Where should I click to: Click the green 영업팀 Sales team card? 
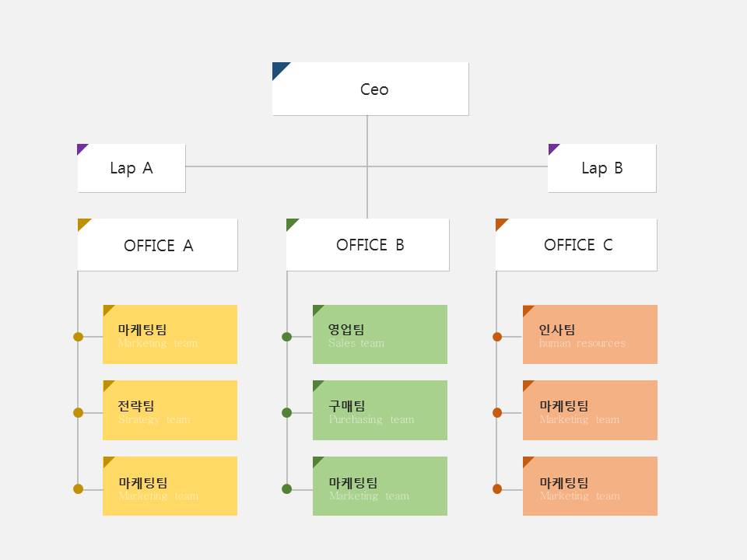pos(380,334)
